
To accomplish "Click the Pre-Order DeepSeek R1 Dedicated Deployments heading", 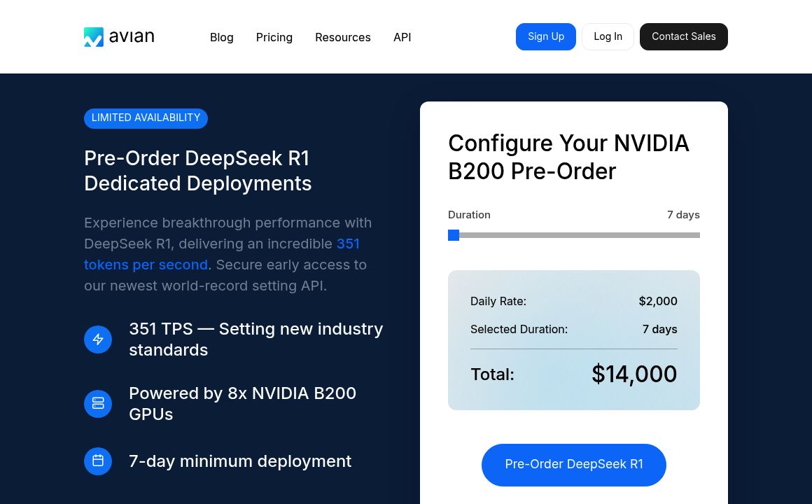I will pyautogui.click(x=197, y=171).
